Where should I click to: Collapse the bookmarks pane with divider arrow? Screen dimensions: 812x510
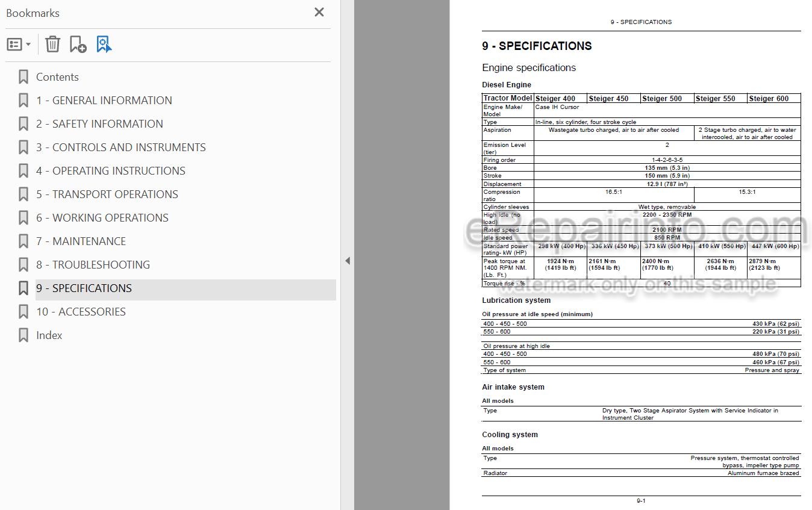(347, 261)
